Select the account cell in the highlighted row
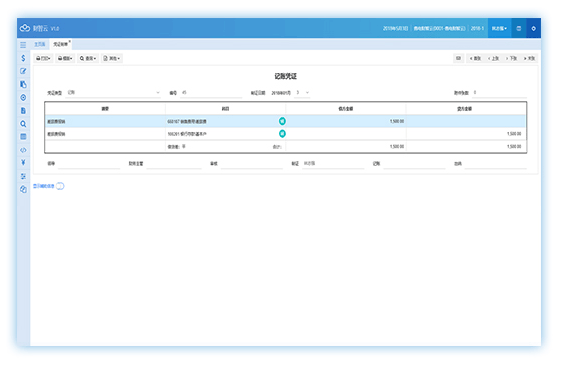568x370 pixels. 225,121
